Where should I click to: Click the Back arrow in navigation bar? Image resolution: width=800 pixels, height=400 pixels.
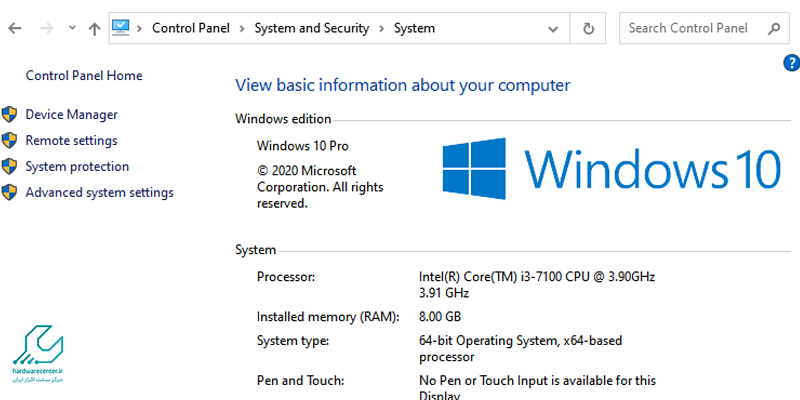pos(15,29)
